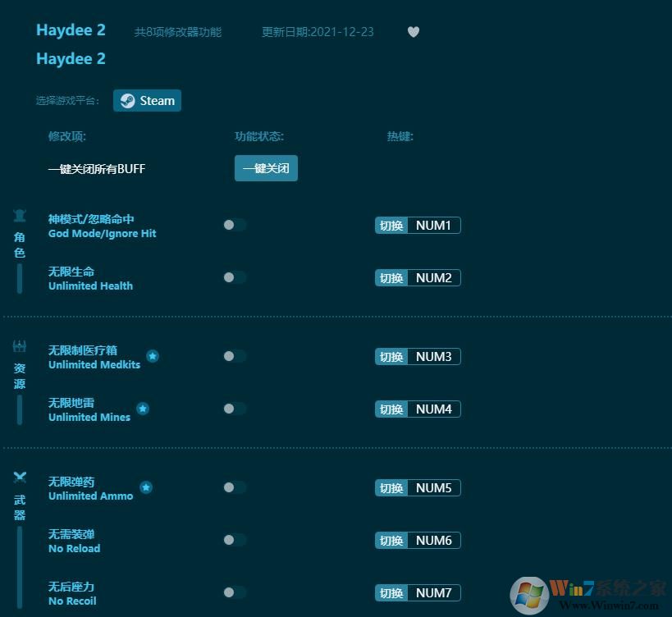Select the resources (资源) category icon
The width and height of the screenshot is (672, 617).
tap(19, 345)
